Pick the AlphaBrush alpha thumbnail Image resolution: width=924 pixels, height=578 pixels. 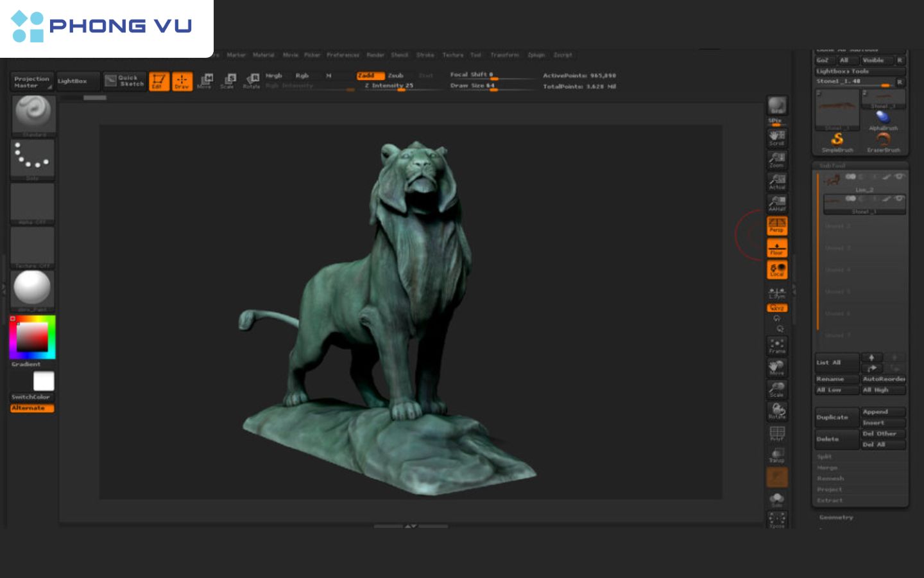coord(884,117)
